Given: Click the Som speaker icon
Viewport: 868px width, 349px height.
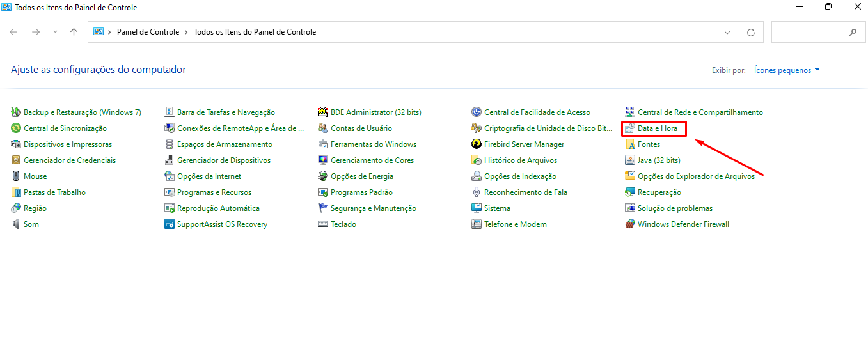Looking at the screenshot, I should tap(16, 224).
